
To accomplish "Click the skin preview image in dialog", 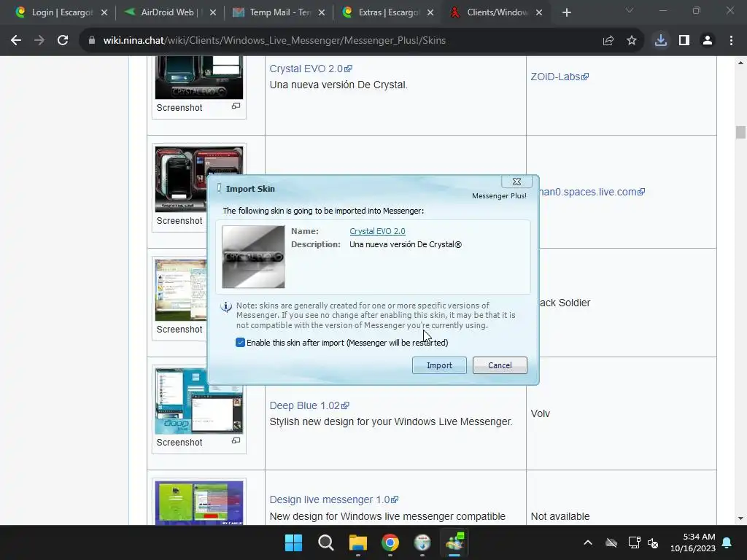I will [253, 257].
